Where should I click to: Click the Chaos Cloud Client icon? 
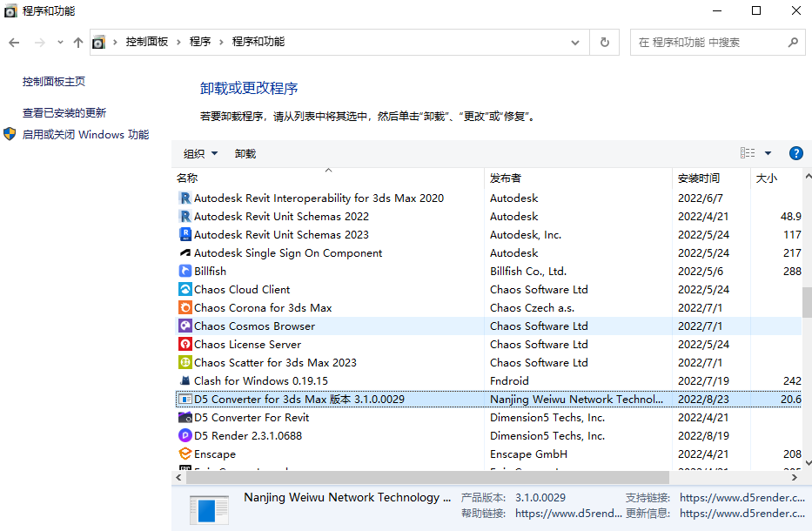pos(185,289)
